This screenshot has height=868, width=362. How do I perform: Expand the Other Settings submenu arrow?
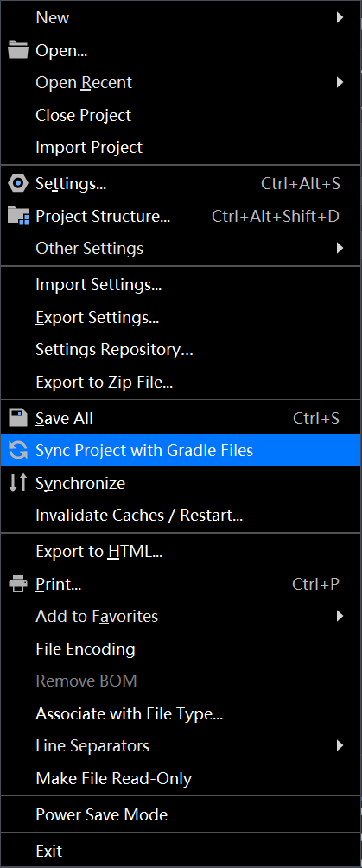click(x=340, y=248)
